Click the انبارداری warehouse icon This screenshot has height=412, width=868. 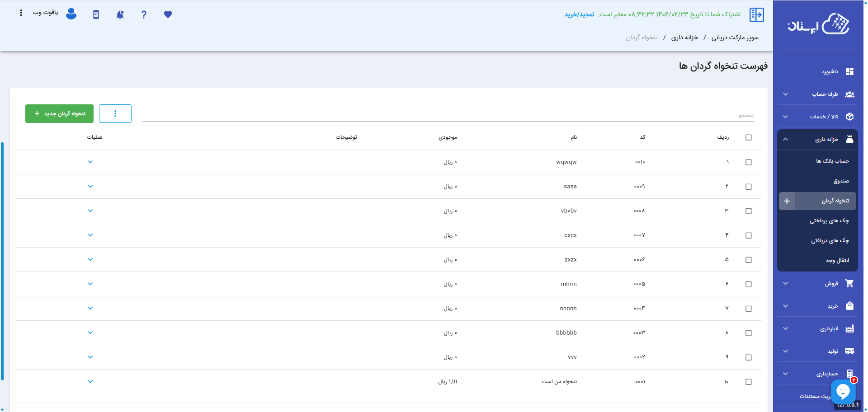850,328
